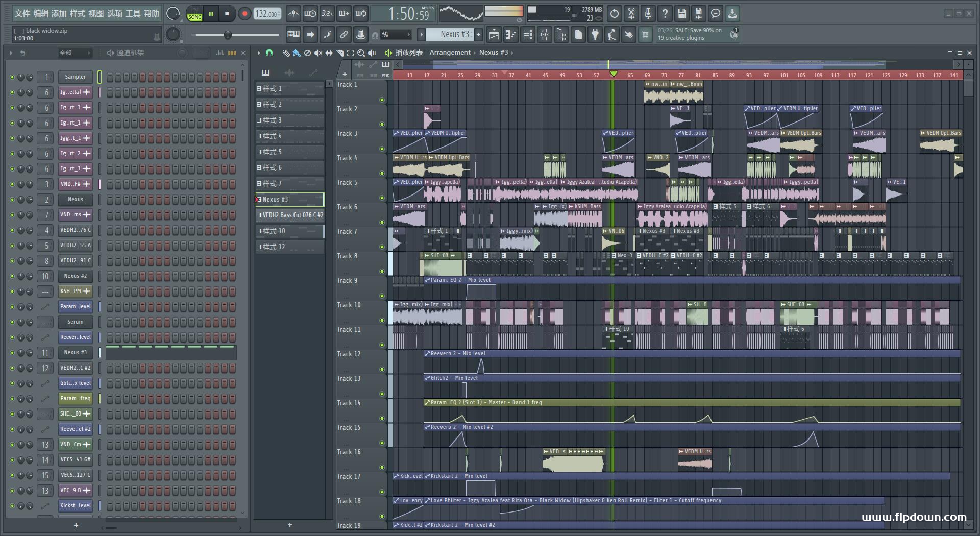The width and height of the screenshot is (980, 536).
Task: Open the help question mark icon
Action: (x=665, y=14)
